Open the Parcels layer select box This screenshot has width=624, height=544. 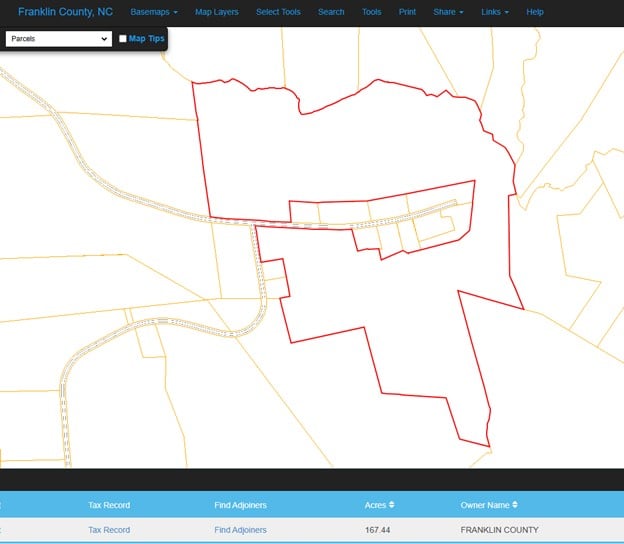[59, 39]
